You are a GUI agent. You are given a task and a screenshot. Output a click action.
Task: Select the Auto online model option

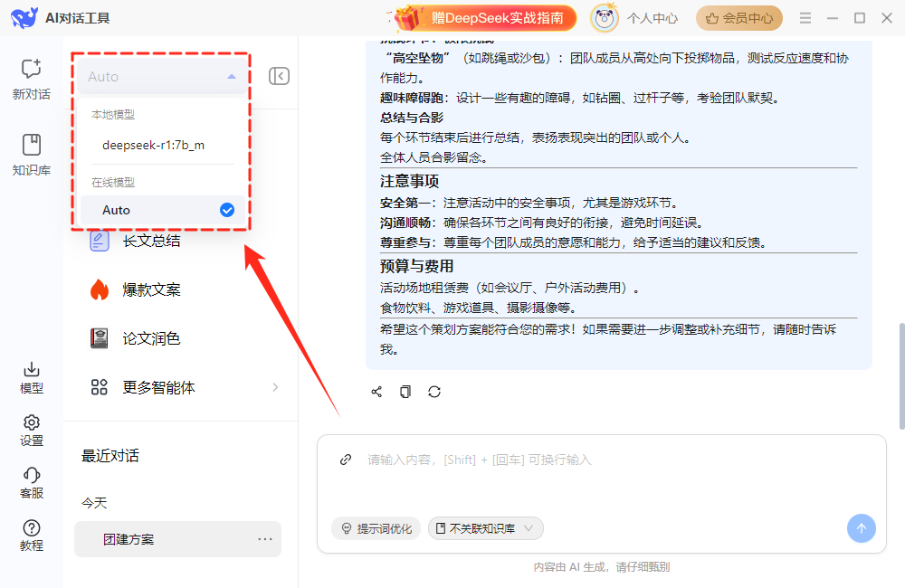[160, 210]
